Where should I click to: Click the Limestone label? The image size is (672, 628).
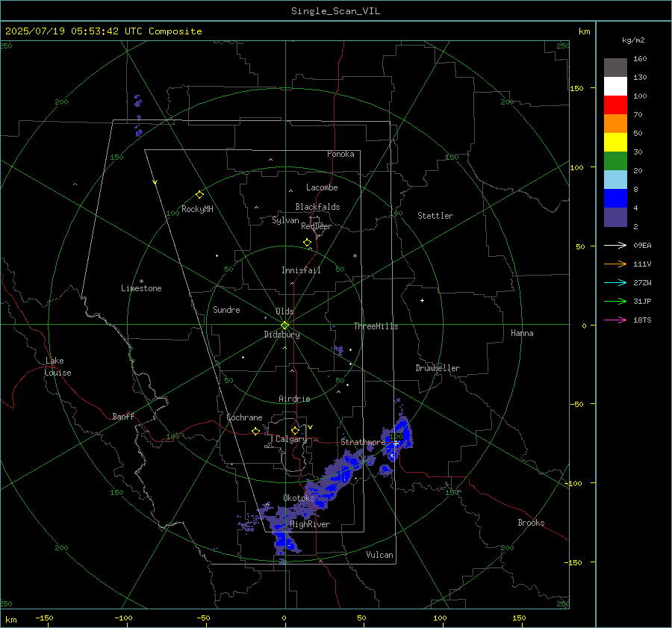(x=141, y=288)
